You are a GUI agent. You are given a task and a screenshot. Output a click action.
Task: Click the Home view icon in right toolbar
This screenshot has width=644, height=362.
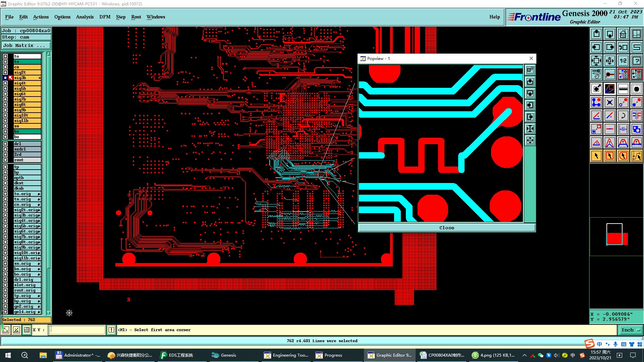coord(623,34)
